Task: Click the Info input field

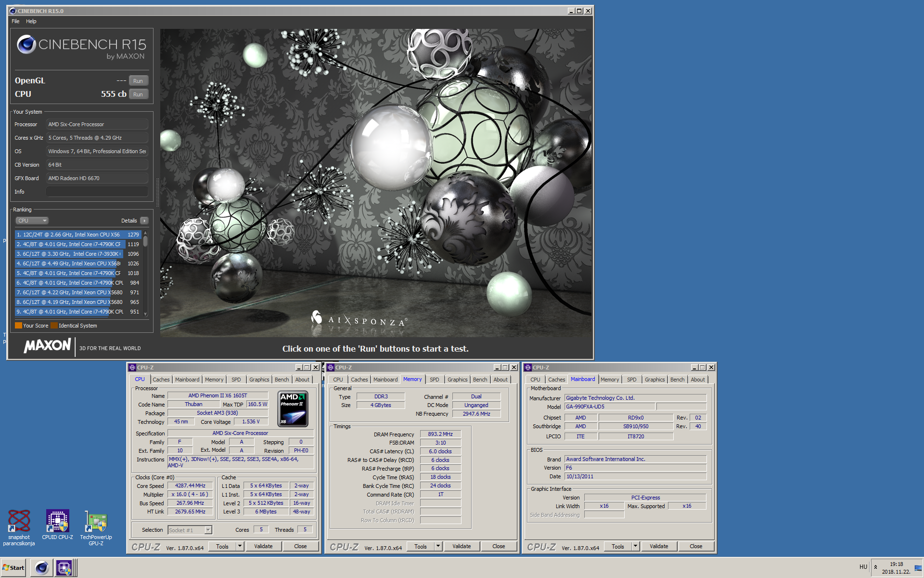Action: [x=97, y=192]
